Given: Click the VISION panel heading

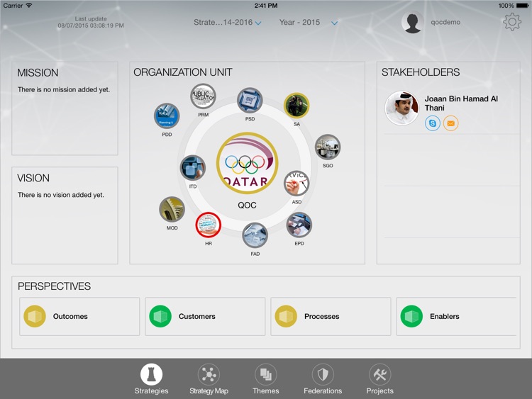Looking at the screenshot, I should 33,178.
